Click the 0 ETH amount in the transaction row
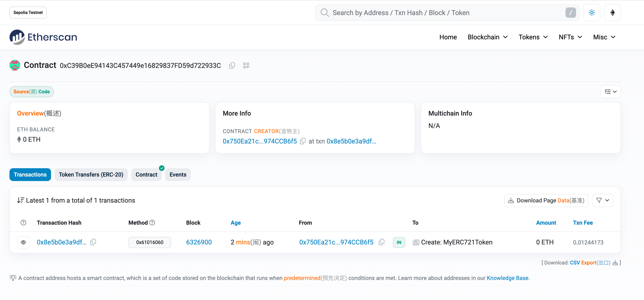 545,242
